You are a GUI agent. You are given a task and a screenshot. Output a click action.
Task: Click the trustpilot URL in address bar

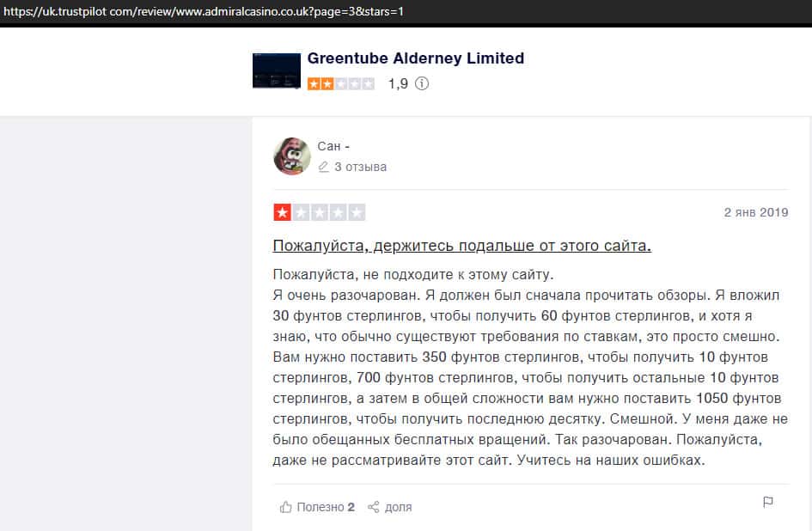204,11
